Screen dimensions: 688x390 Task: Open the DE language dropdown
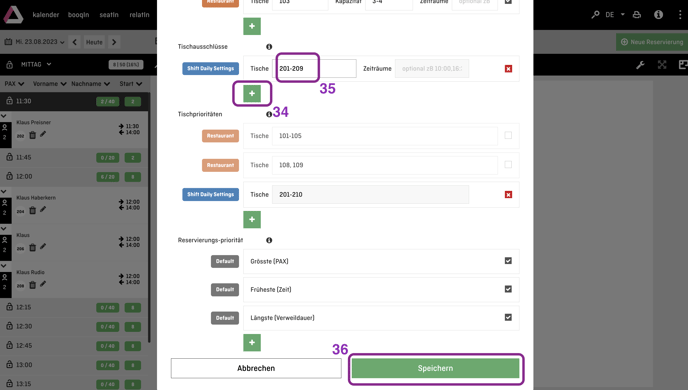click(615, 14)
